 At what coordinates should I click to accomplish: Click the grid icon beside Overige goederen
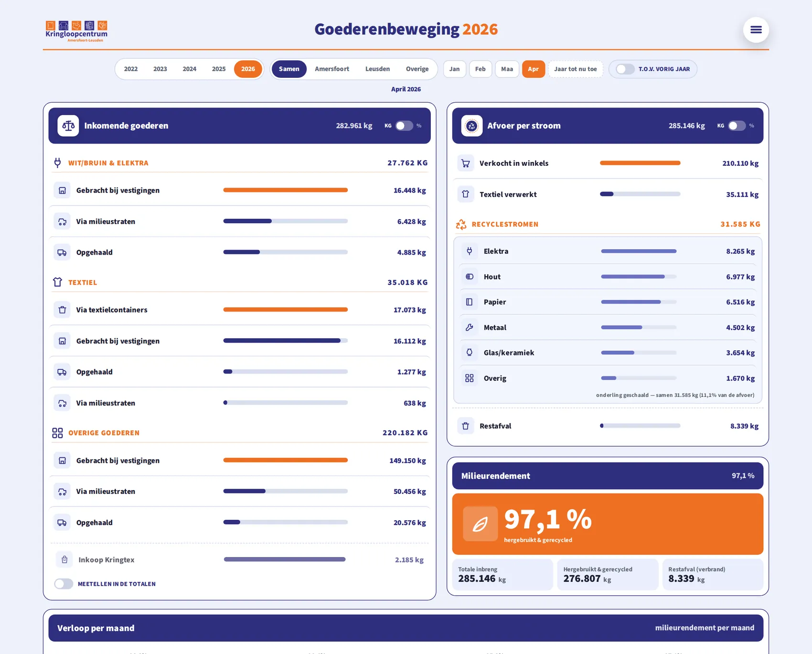57,433
